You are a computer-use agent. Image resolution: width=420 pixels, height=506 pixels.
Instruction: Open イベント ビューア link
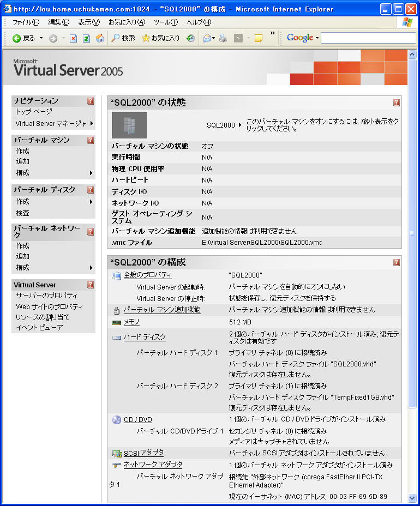pos(39,328)
